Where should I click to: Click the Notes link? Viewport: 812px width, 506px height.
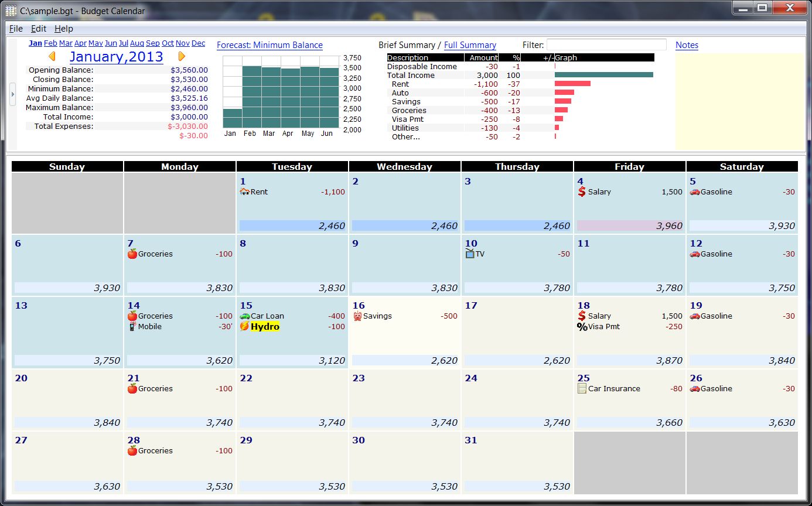tap(687, 45)
